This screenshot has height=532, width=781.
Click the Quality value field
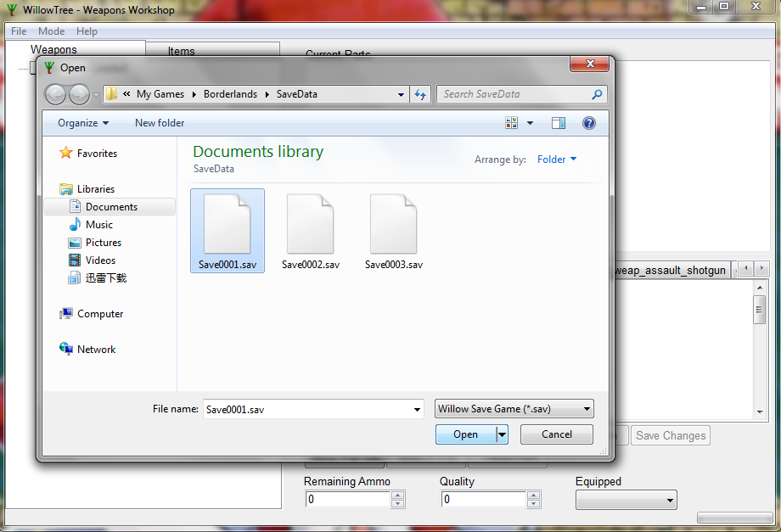pos(484,499)
